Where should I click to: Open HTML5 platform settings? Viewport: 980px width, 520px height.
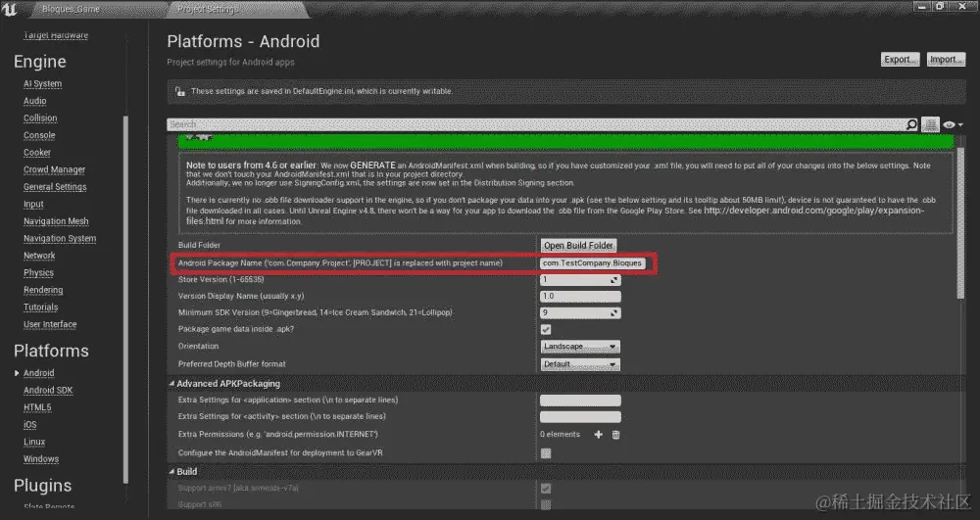[37, 407]
